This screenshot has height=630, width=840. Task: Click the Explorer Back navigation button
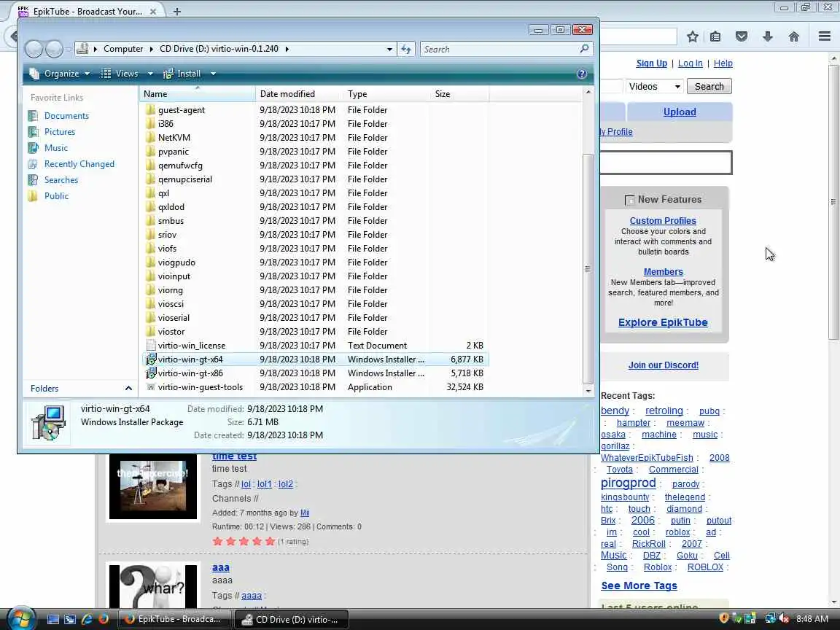[x=34, y=50]
